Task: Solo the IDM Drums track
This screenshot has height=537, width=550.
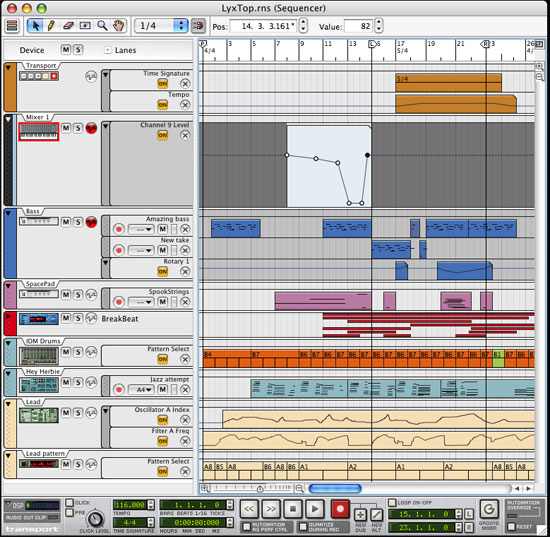Action: tap(78, 352)
